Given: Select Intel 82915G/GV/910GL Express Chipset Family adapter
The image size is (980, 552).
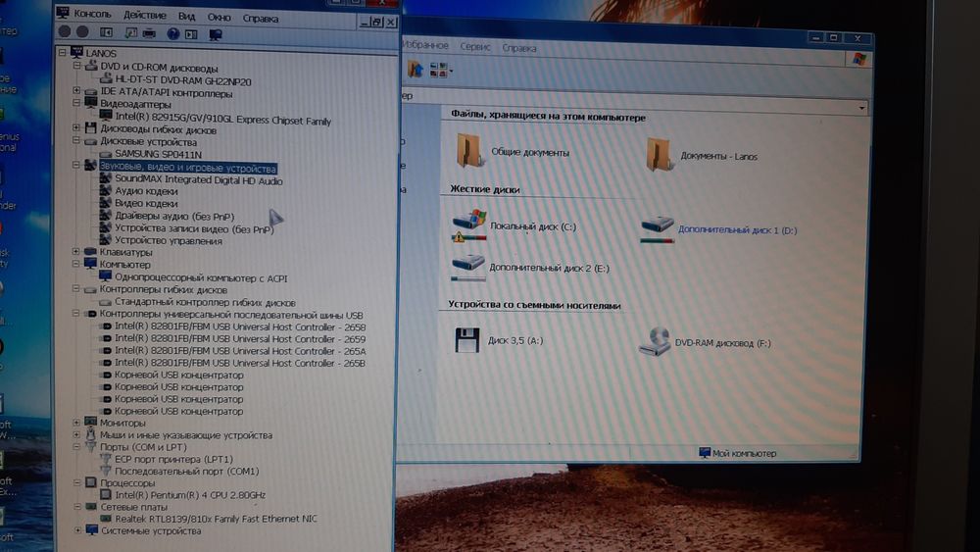Looking at the screenshot, I should 223,120.
